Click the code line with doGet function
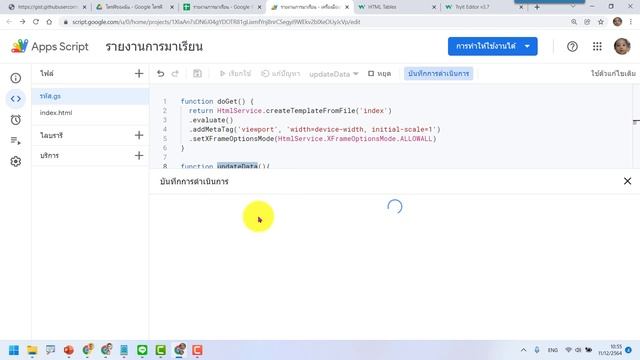The image size is (640, 360). tap(217, 101)
